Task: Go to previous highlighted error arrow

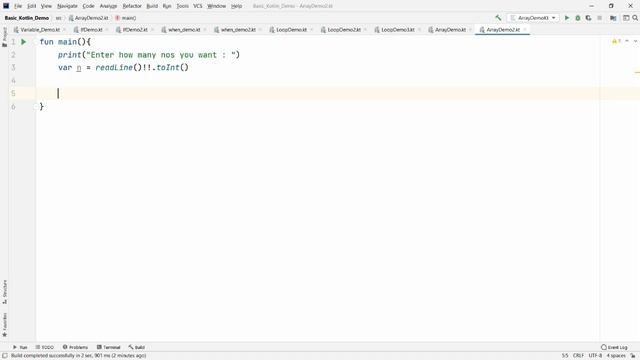Action: (x=627, y=41)
